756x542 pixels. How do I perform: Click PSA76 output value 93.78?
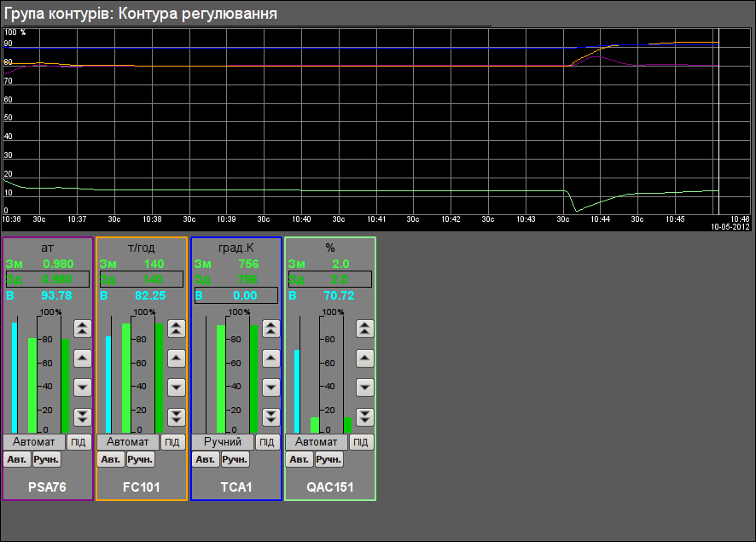tap(56, 295)
